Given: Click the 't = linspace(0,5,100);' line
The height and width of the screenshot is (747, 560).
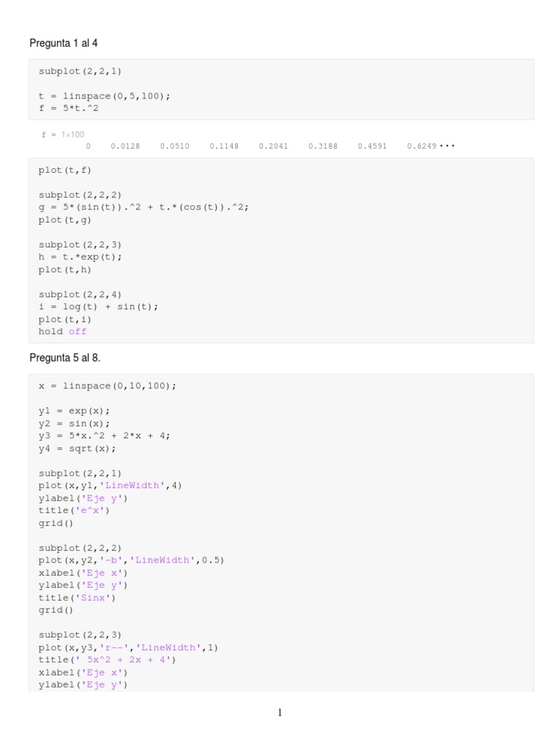Looking at the screenshot, I should coord(104,96).
